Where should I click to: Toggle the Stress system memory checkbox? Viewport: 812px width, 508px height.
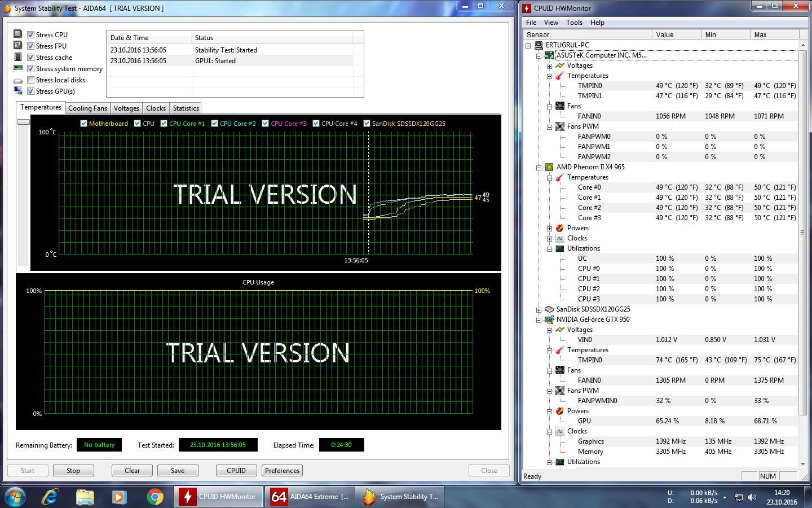(x=31, y=69)
